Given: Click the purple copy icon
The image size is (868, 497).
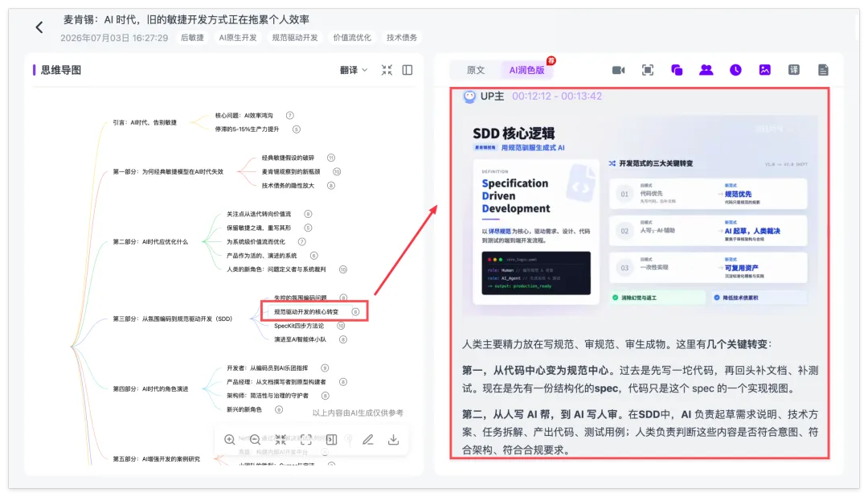Looking at the screenshot, I should 677,70.
